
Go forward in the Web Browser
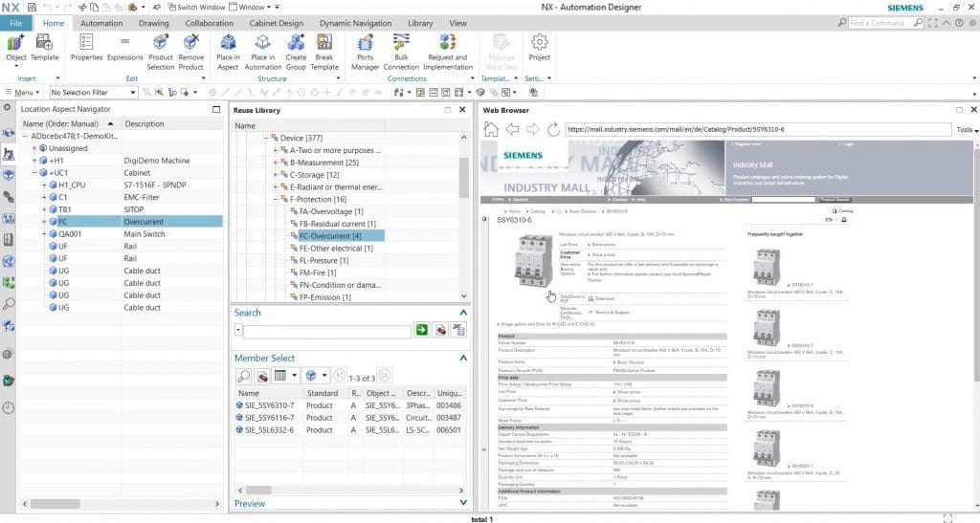point(532,129)
